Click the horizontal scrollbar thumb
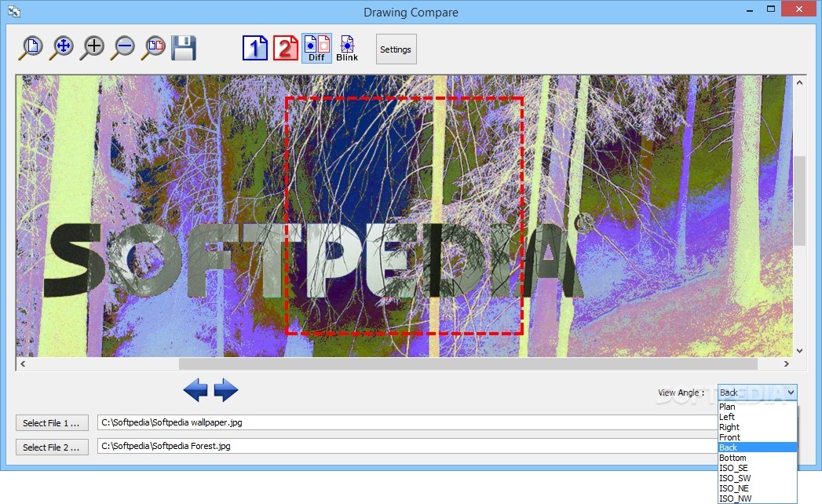 pos(468,363)
